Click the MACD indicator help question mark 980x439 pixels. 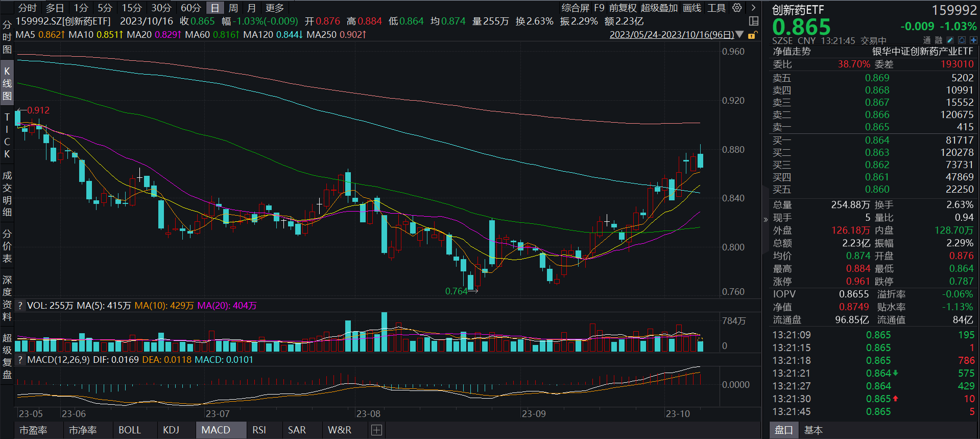[20, 360]
